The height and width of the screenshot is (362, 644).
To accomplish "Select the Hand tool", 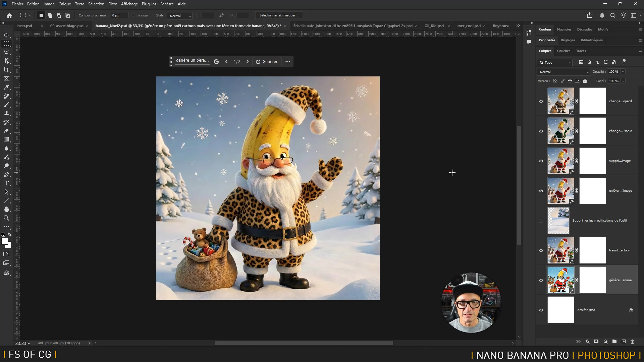I will tap(6, 209).
